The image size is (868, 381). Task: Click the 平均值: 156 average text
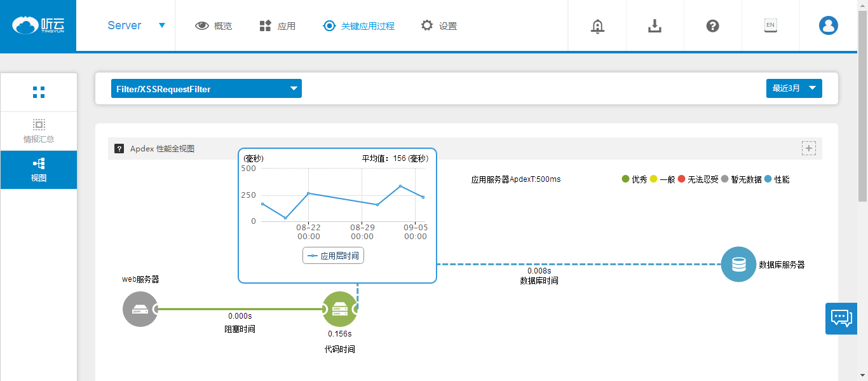pos(395,158)
